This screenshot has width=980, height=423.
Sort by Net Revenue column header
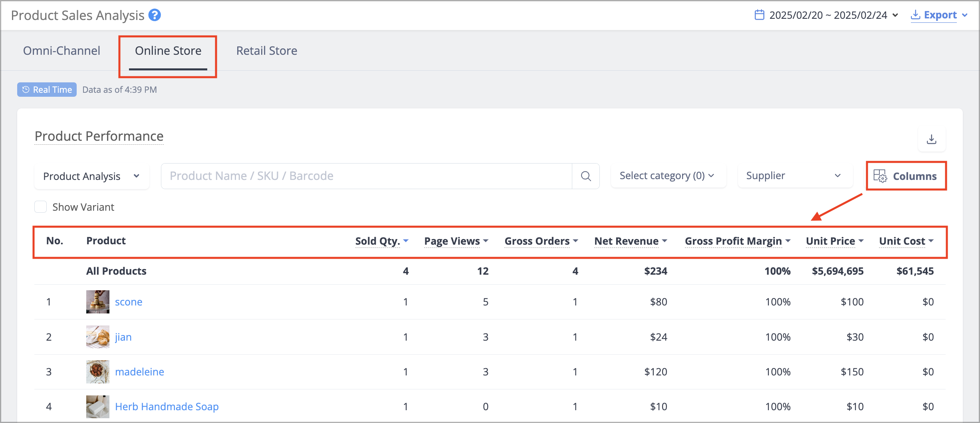point(626,241)
